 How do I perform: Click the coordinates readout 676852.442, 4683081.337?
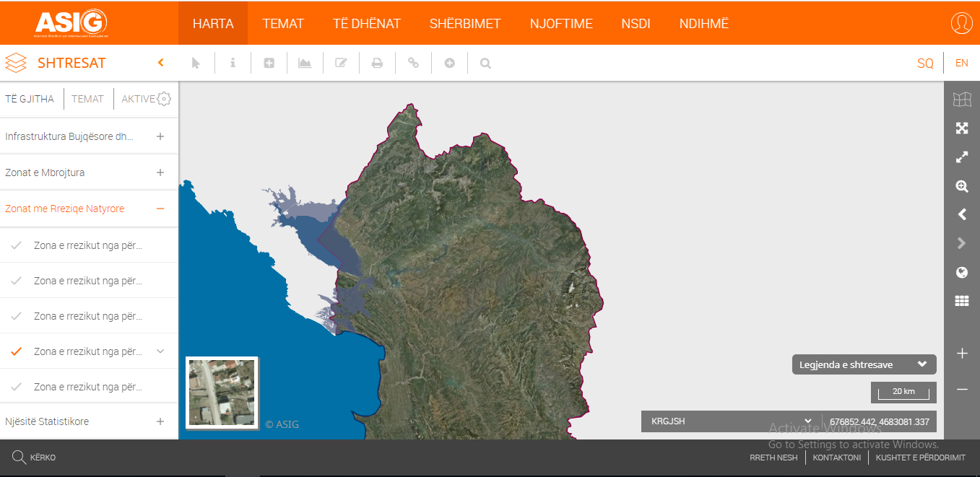pyautogui.click(x=880, y=421)
